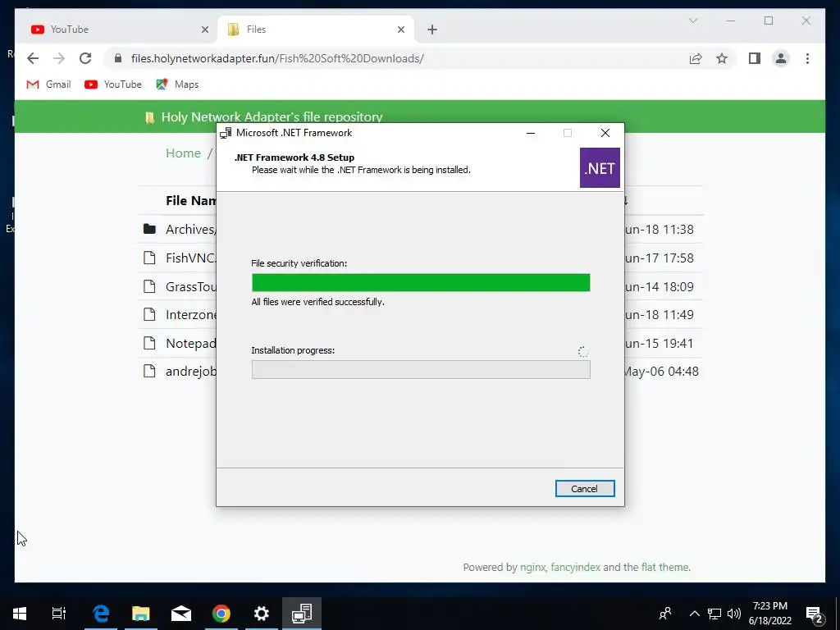Open the Interzone file entry
This screenshot has height=630, width=840.
point(190,314)
